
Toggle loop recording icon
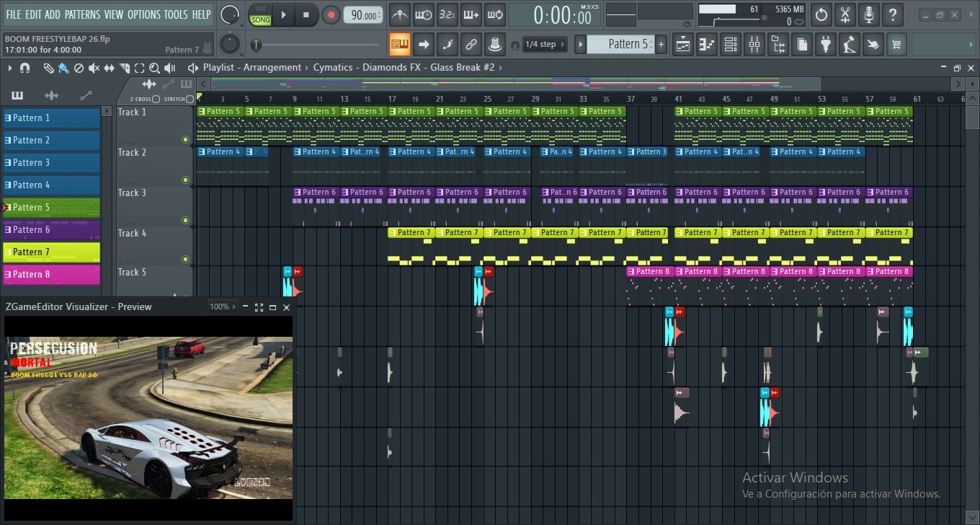point(494,14)
